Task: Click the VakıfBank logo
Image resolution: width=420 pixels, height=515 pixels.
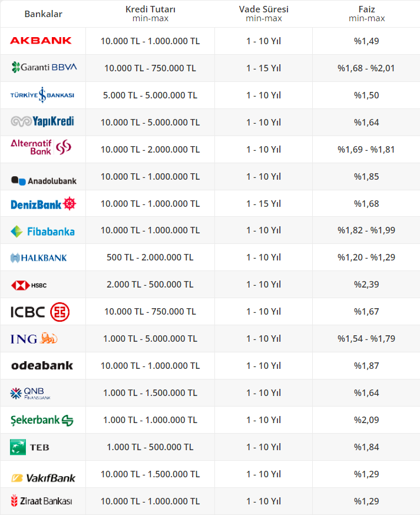Action: coord(43,477)
